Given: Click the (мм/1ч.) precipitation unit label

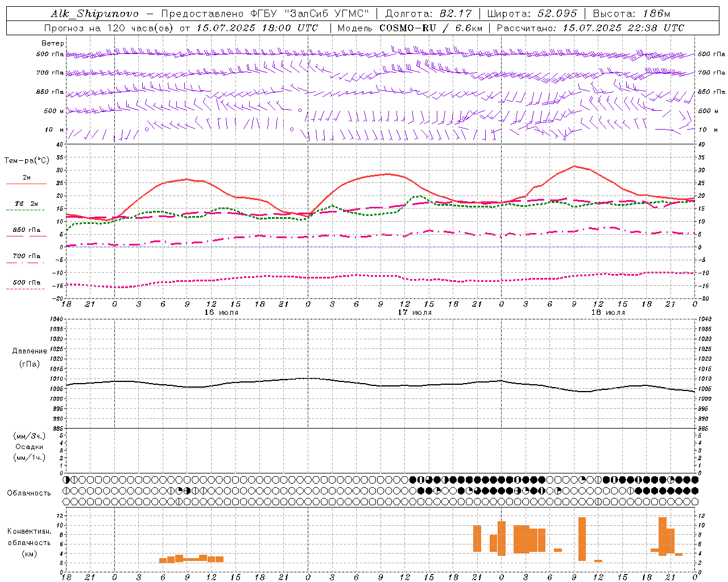Looking at the screenshot, I should pos(30,458).
